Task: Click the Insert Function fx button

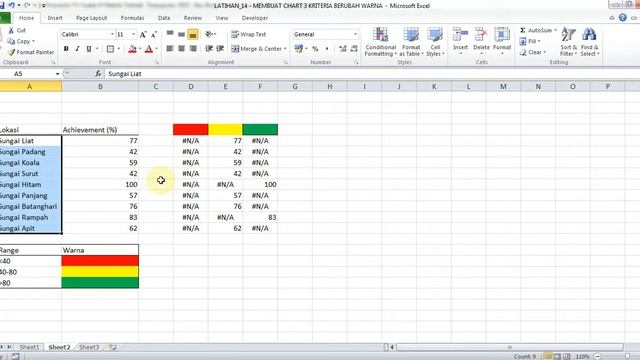Action: (x=98, y=74)
